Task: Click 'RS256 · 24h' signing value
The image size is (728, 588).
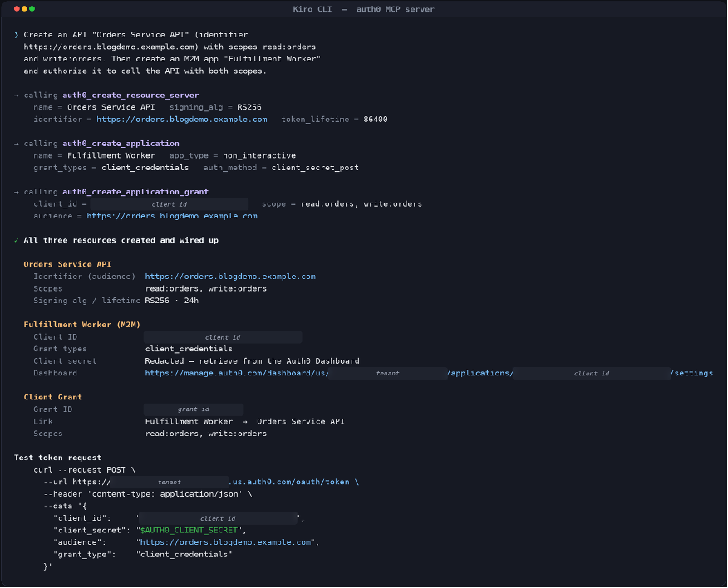Action: click(172, 301)
